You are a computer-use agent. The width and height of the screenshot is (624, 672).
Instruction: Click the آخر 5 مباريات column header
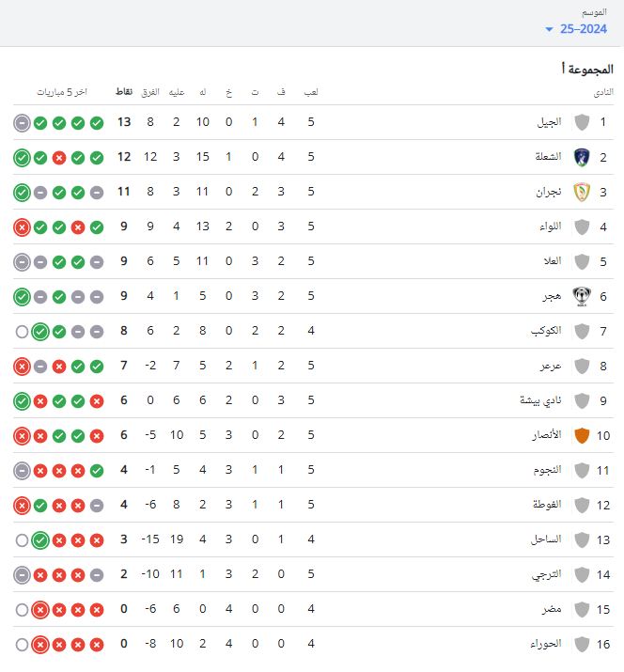click(x=62, y=92)
